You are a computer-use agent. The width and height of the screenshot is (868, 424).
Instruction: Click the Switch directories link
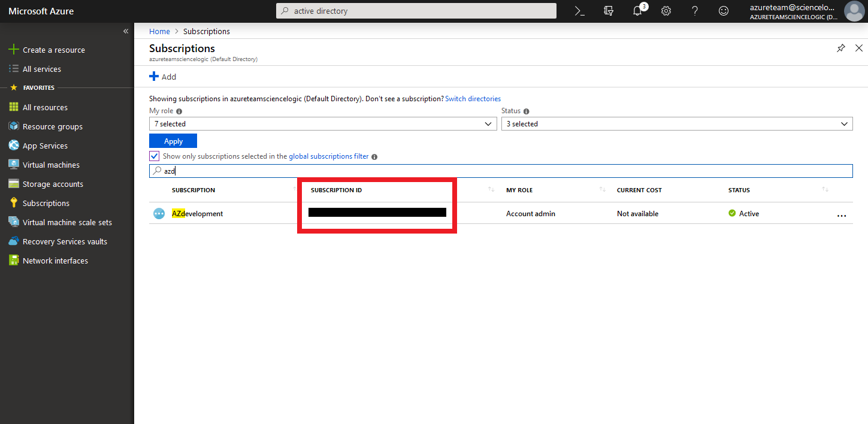click(x=473, y=99)
